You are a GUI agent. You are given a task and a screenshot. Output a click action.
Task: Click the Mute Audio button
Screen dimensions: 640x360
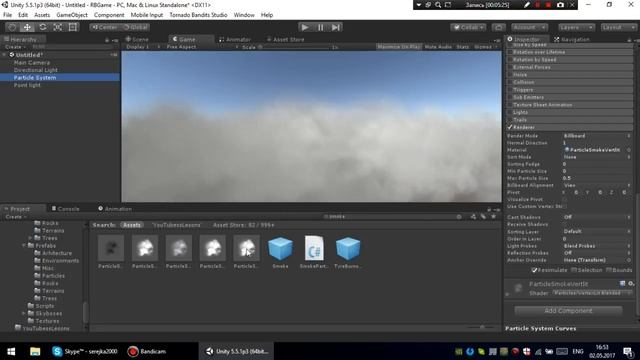coord(438,47)
